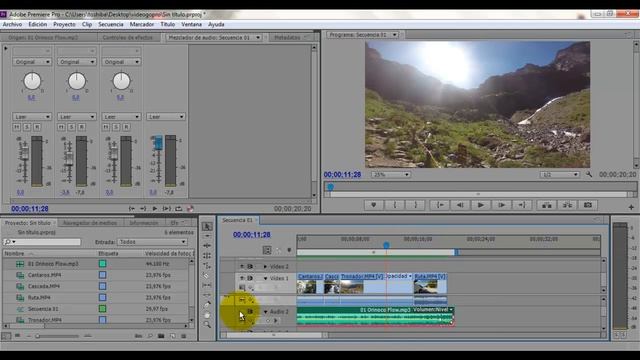Switch to Controles de efectos tab
640x360 pixels.
coord(128,38)
